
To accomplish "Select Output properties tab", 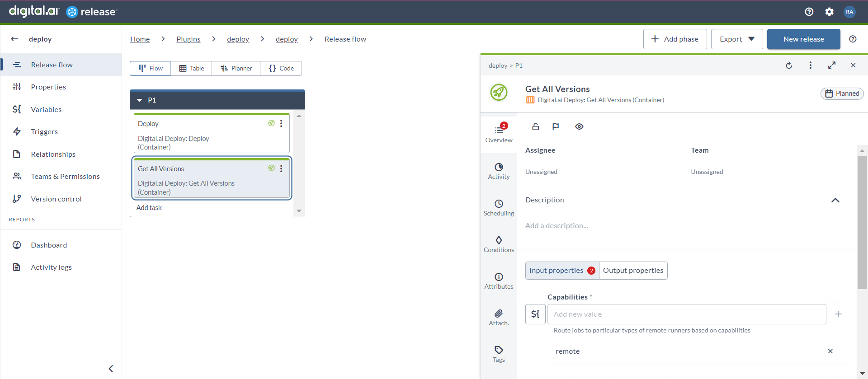I will (633, 271).
